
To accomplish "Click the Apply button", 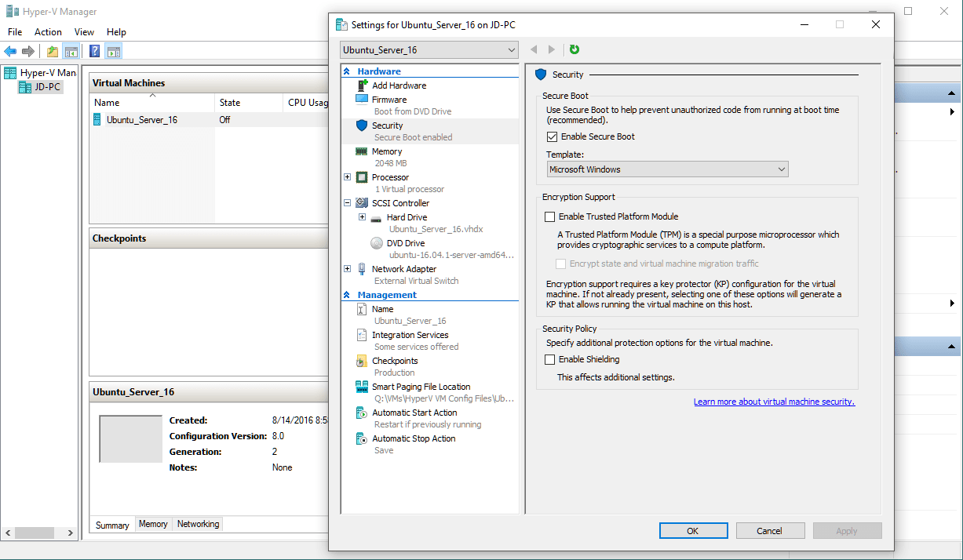I will coord(846,531).
